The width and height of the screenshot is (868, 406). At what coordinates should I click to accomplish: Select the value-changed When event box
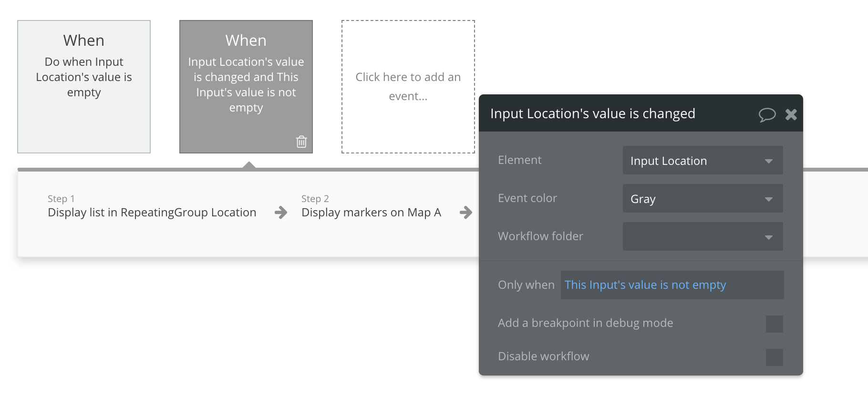pyautogui.click(x=246, y=87)
